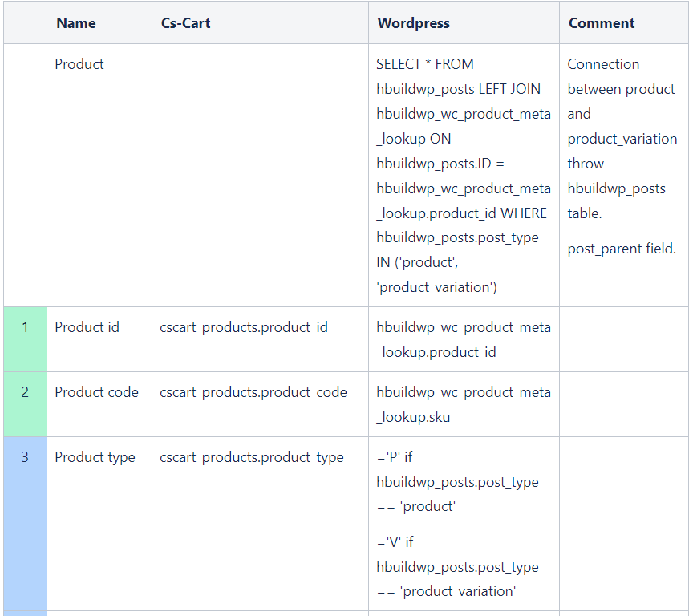Click the cscart_products.product_type cell

[x=251, y=457]
